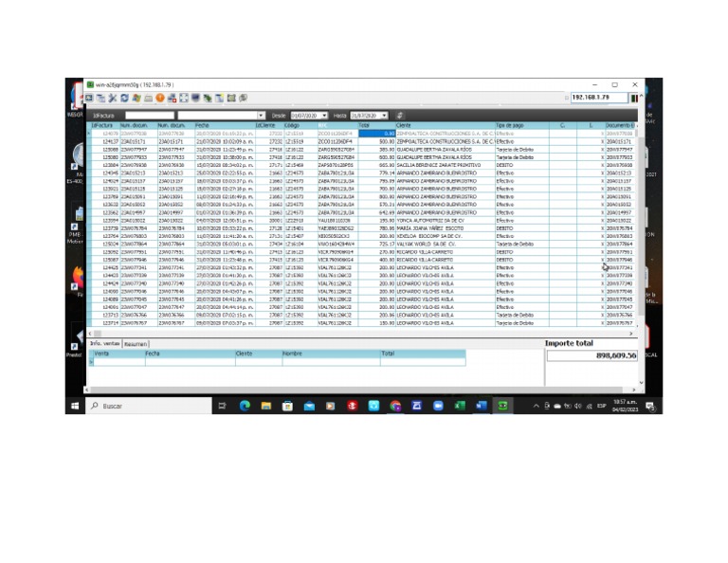Screen dimensions: 728x563
Task: Open the chat bubbles toolbar icon
Action: click(243, 98)
